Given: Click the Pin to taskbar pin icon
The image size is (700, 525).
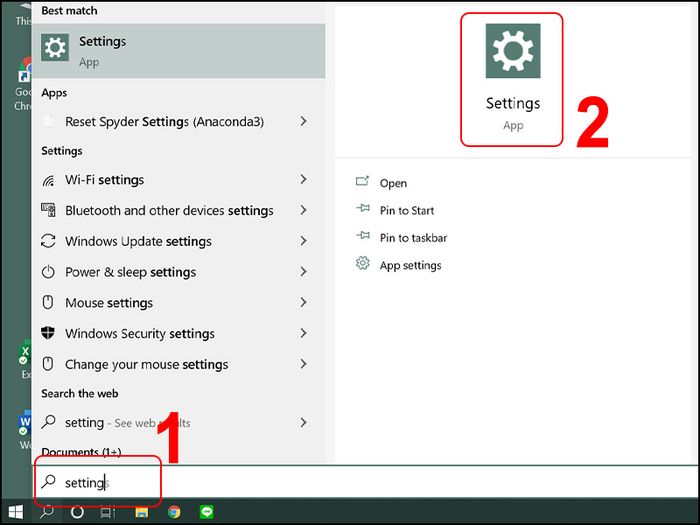Looking at the screenshot, I should click(363, 235).
